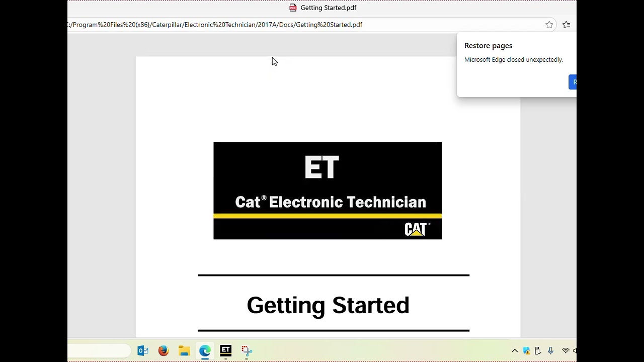Image resolution: width=644 pixels, height=362 pixels.
Task: Click the microphone tray icon
Action: [550, 351]
